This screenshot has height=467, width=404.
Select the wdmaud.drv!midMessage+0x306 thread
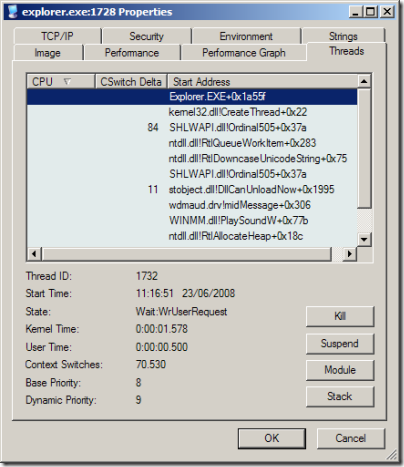click(x=192, y=205)
